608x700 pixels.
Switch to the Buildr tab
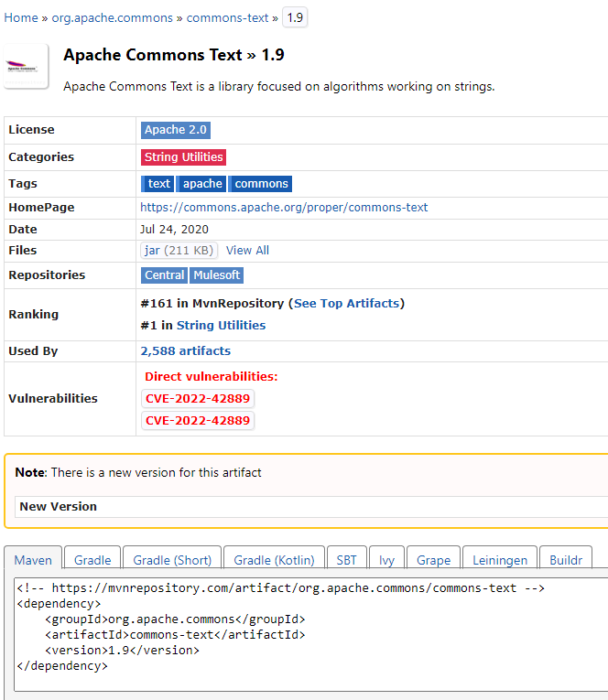(x=566, y=557)
